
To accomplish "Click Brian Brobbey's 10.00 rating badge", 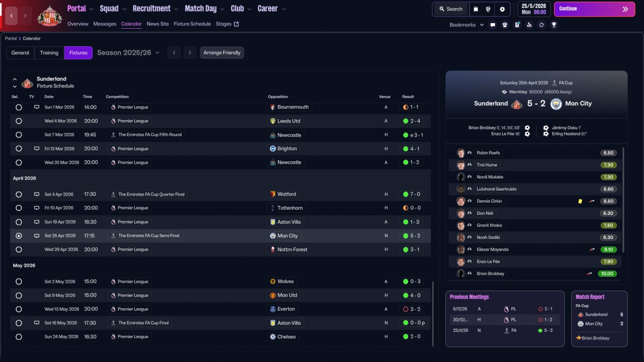I will pyautogui.click(x=607, y=274).
